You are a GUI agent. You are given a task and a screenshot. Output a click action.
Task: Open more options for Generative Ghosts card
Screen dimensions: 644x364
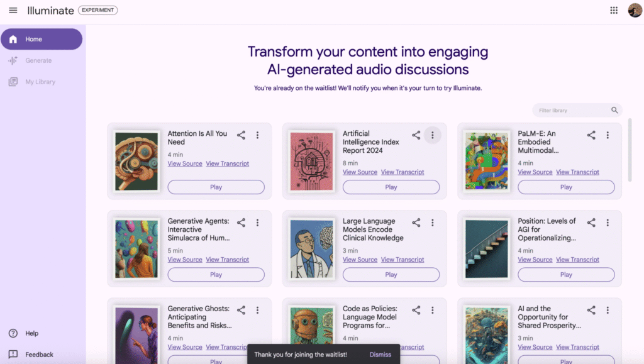point(257,310)
